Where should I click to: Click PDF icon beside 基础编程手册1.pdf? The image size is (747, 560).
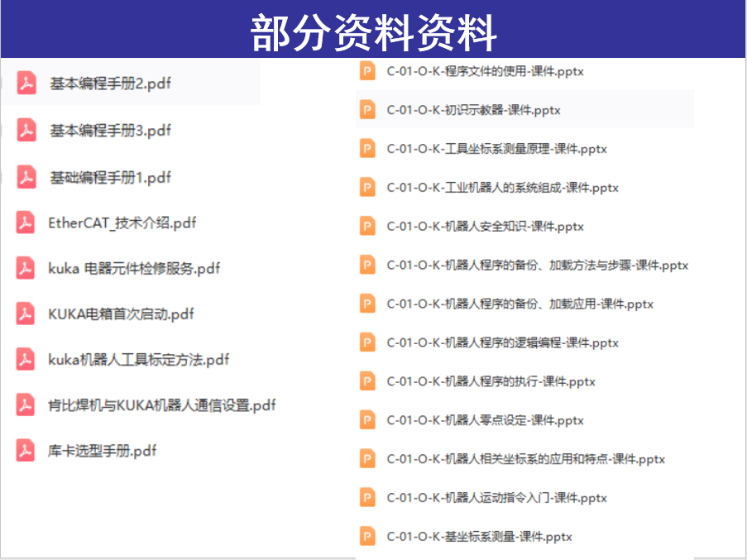click(26, 177)
